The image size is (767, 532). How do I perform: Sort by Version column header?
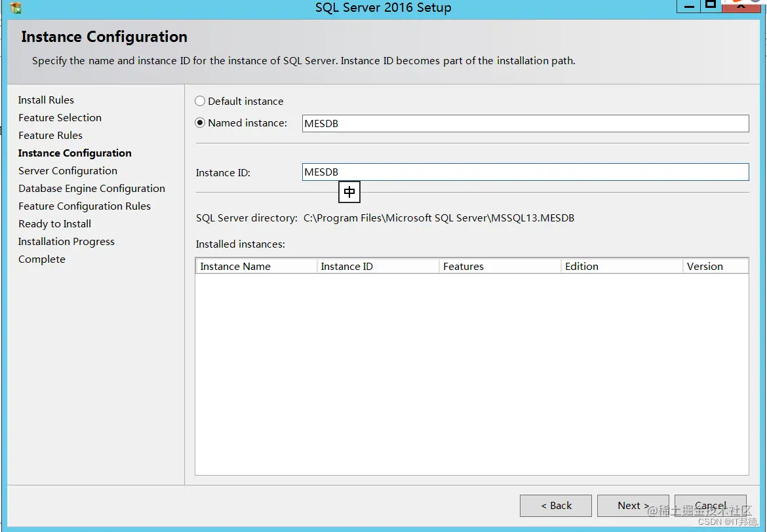pyautogui.click(x=716, y=266)
